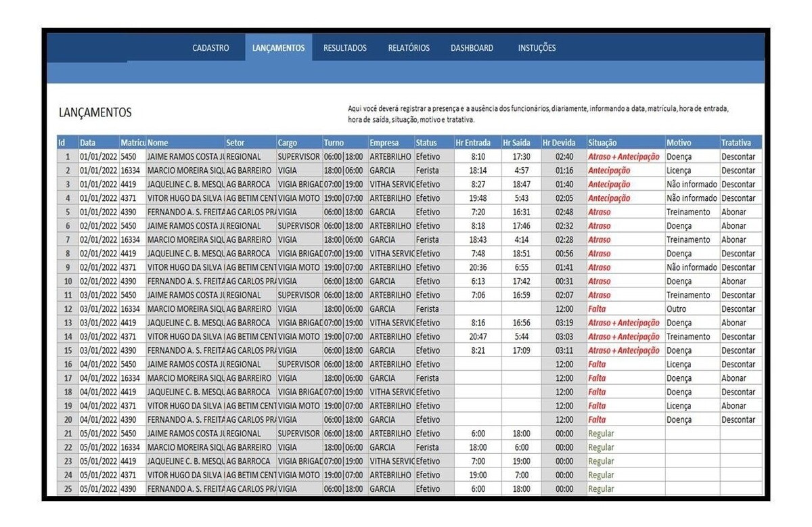Select the Nome cell in row 4
The width and height of the screenshot is (812, 527).
pos(185,198)
